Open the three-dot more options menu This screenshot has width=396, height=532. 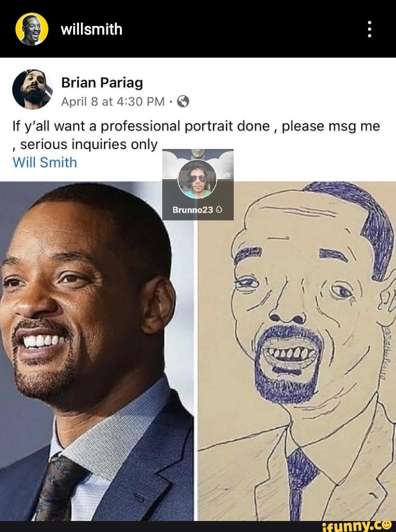(x=370, y=29)
